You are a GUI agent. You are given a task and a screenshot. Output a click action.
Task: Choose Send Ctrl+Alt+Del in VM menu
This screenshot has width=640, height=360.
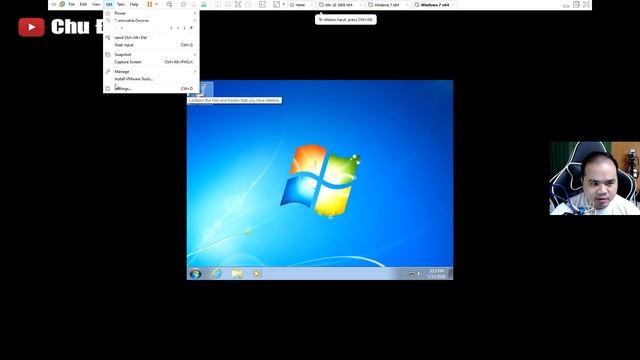(x=151, y=38)
